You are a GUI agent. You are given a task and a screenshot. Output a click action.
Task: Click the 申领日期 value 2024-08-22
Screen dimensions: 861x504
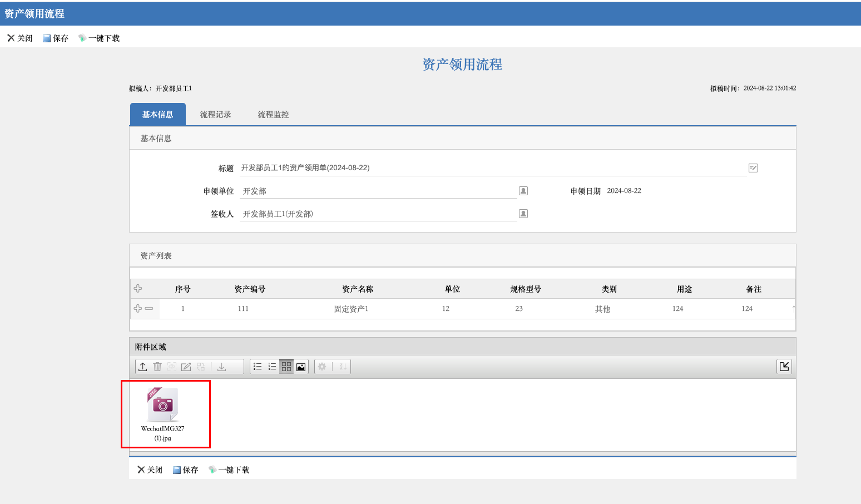point(624,191)
